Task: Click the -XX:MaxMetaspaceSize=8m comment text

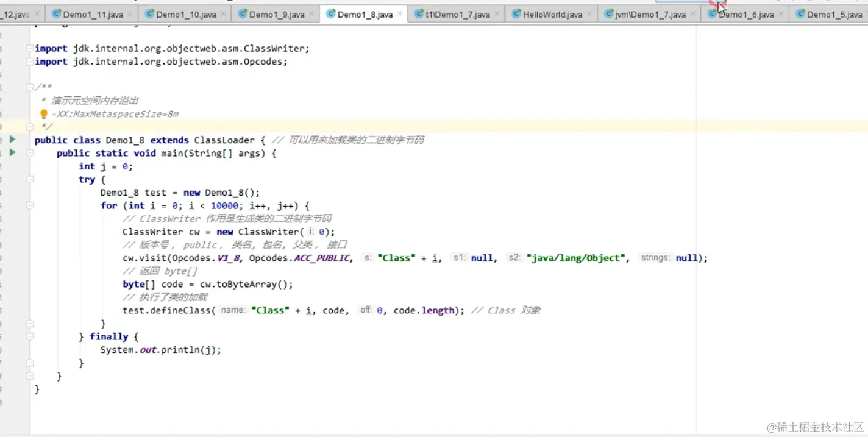Action: (115, 114)
